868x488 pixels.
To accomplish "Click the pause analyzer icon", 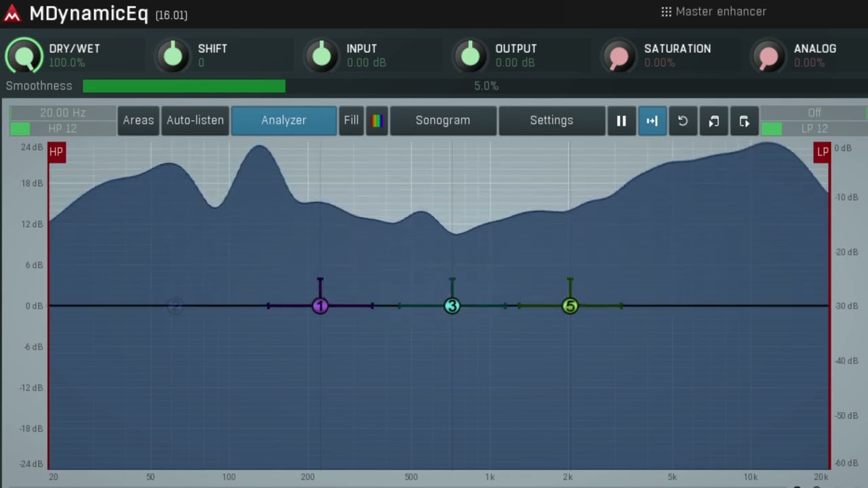I will (621, 121).
